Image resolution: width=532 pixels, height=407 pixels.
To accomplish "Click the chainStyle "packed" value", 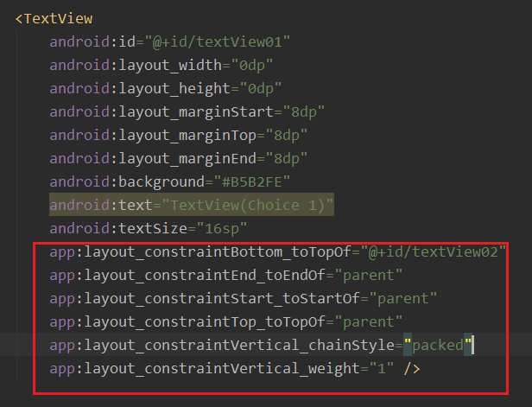I will coord(438,346).
